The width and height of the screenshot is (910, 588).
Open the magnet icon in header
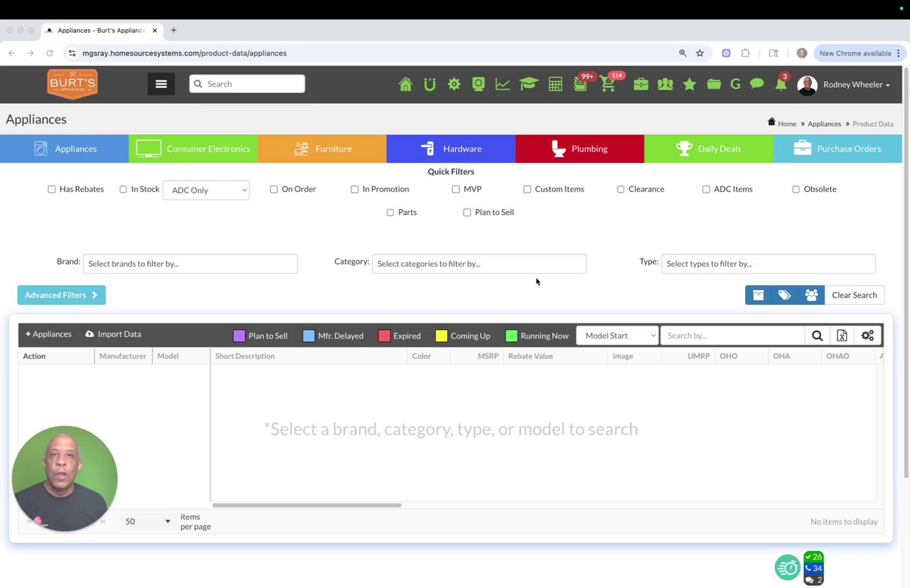pos(429,84)
